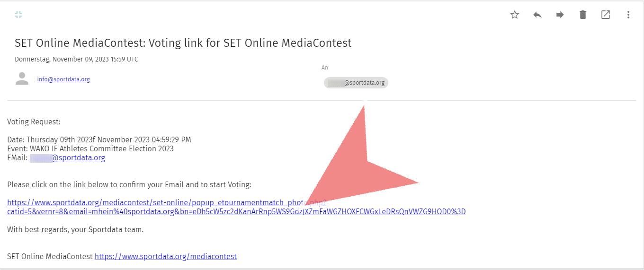Viewport: 644px width, 270px height.
Task: Click the "An" recipient label
Action: pos(325,68)
